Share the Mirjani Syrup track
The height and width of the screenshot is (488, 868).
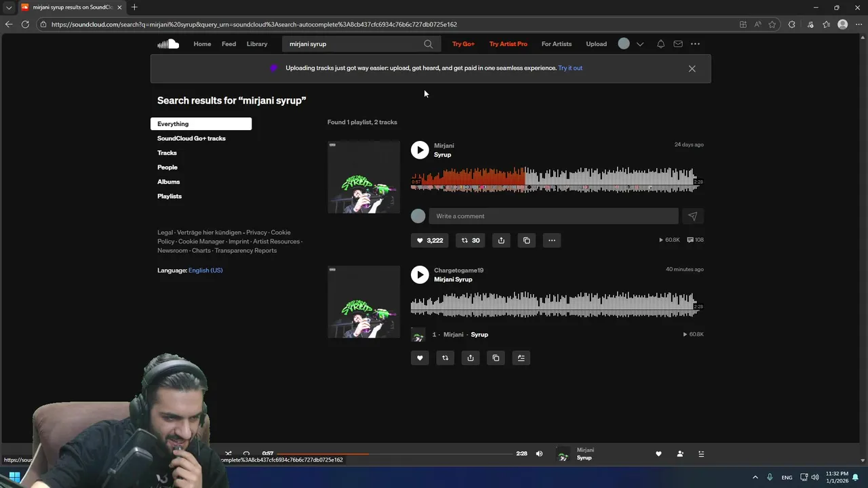pyautogui.click(x=501, y=240)
